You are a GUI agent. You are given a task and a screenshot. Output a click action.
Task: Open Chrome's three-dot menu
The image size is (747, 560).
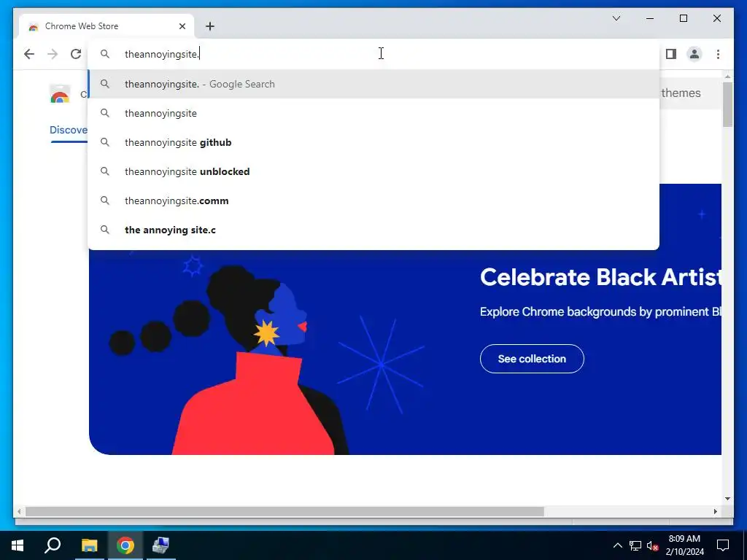pos(718,54)
